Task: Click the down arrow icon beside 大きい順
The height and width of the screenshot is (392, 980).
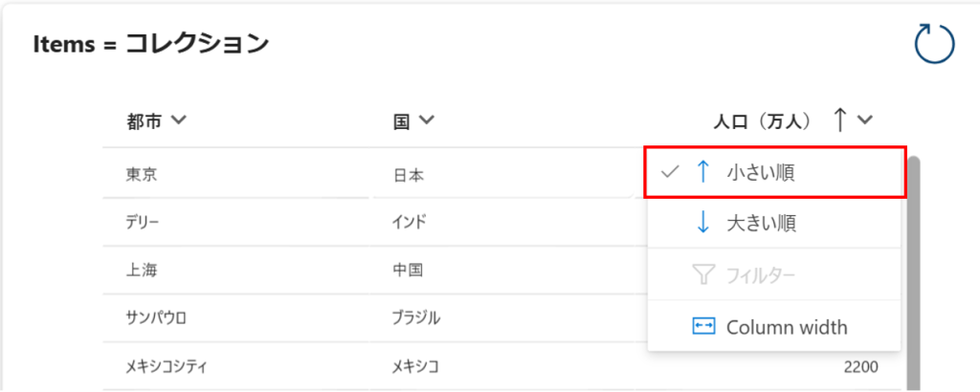Action: click(703, 223)
